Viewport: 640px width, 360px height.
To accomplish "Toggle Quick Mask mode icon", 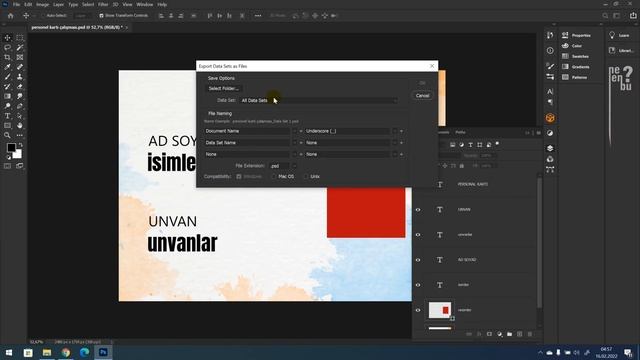I will pyautogui.click(x=7, y=166).
